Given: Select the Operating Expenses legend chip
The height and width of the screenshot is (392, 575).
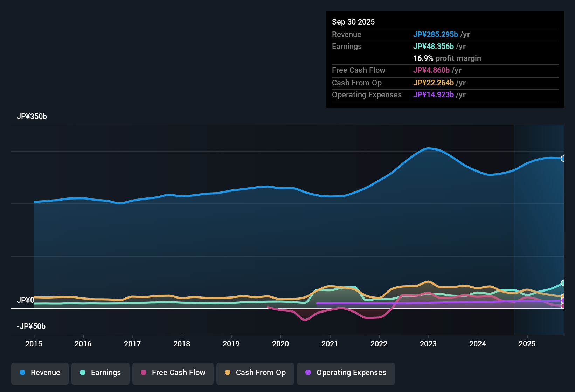Looking at the screenshot, I should [346, 373].
